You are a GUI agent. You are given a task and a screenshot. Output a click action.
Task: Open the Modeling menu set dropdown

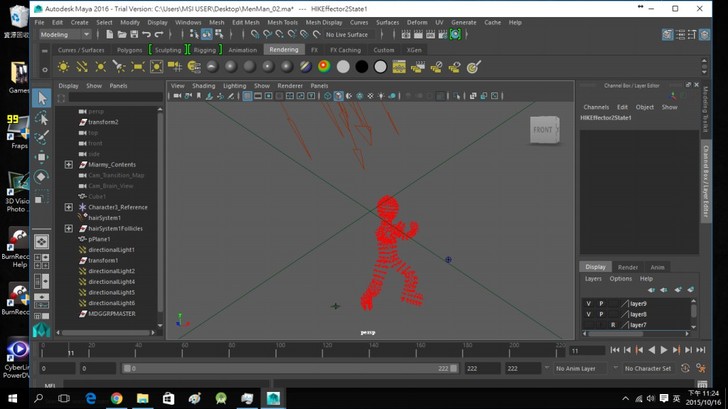(65, 34)
